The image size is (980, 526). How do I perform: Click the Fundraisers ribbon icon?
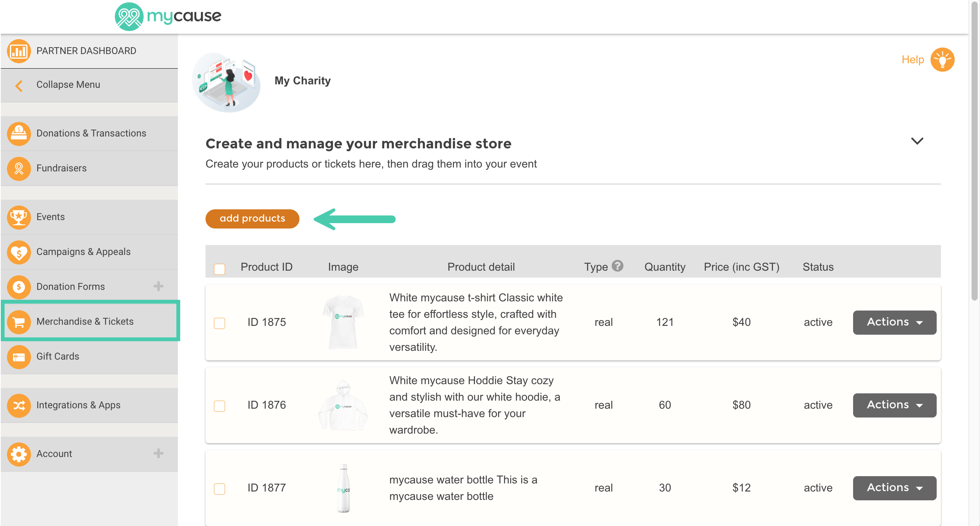coord(18,168)
